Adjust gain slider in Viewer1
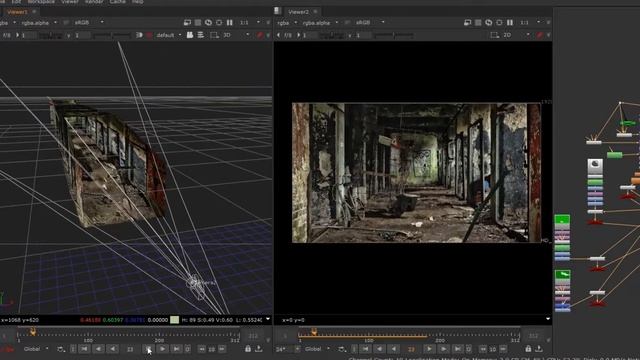This screenshot has width=640, height=360. pyautogui.click(x=51, y=36)
